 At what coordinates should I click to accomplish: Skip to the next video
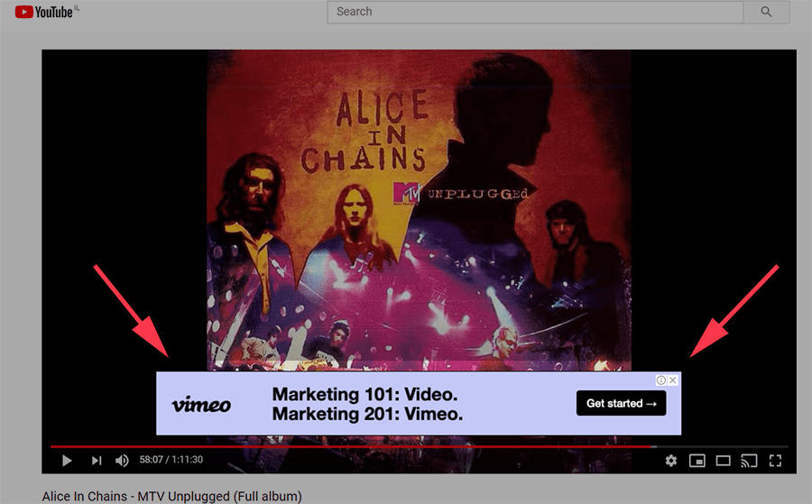coord(96,461)
